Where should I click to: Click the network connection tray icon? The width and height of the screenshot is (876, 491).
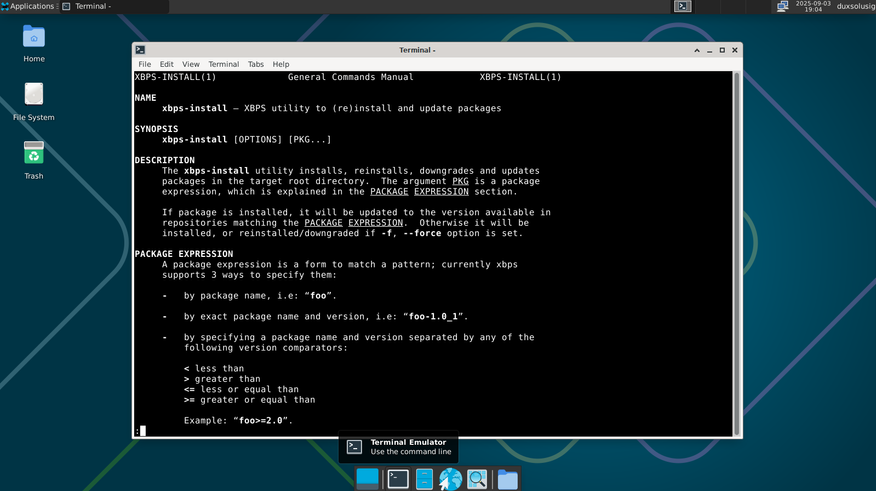(782, 6)
